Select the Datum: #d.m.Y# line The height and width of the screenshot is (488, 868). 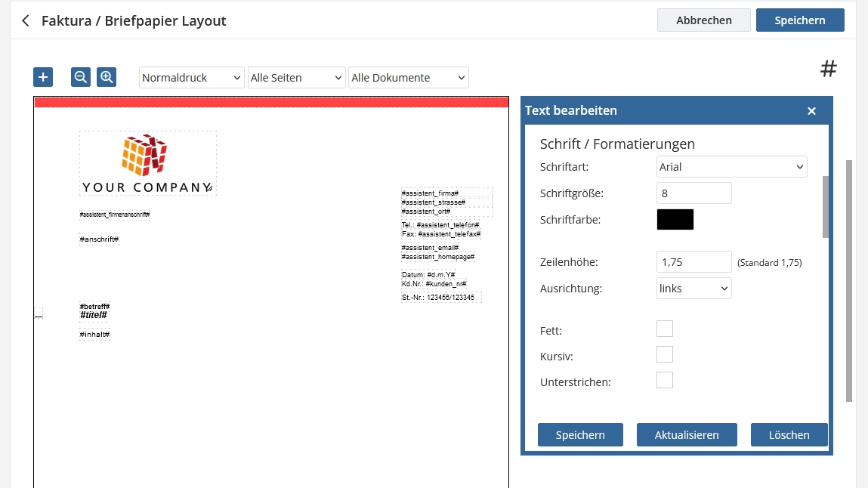[428, 274]
